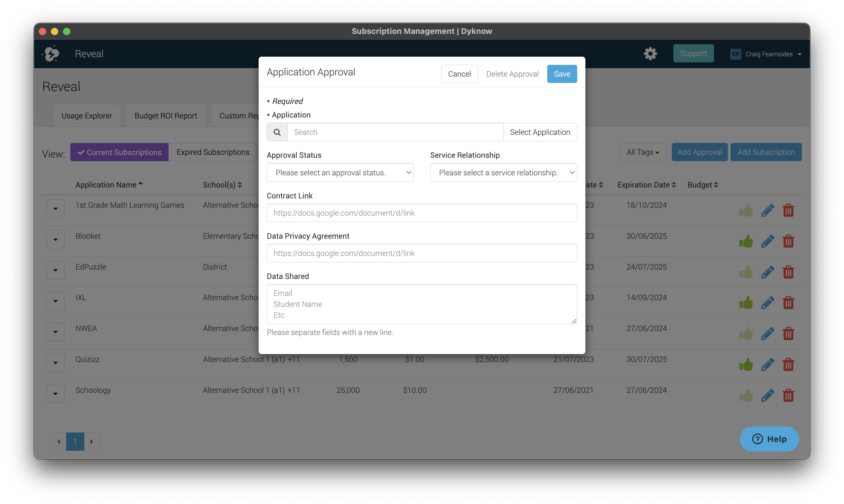The height and width of the screenshot is (504, 844).
Task: Sort by Application Name column
Action: [x=109, y=185]
